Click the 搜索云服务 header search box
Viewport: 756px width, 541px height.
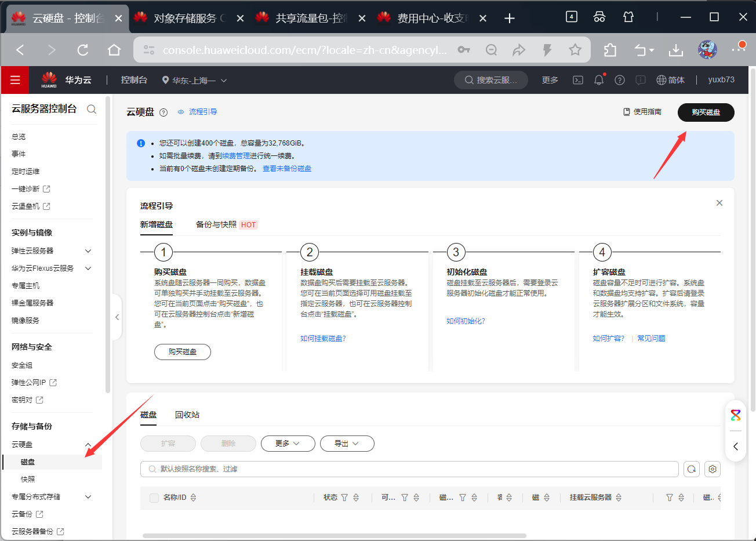coord(491,80)
